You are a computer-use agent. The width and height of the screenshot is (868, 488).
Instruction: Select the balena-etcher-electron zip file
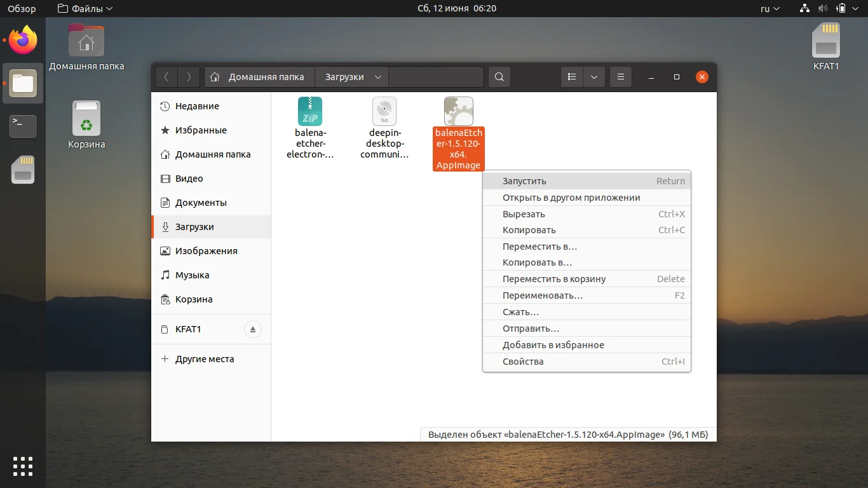point(310,127)
